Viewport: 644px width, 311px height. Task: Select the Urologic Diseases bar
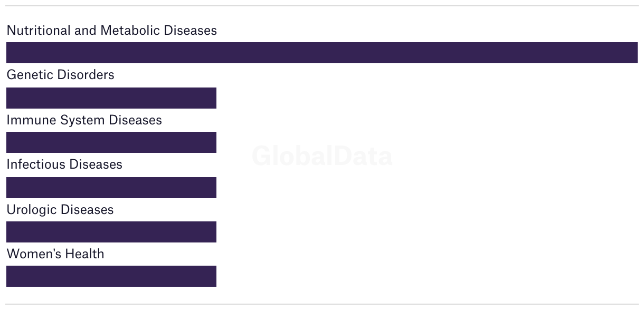point(111,232)
